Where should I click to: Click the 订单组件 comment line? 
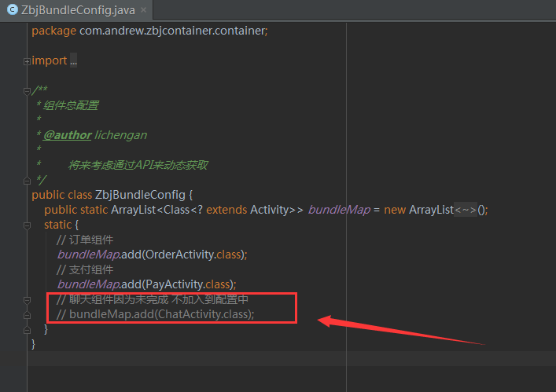[85, 240]
